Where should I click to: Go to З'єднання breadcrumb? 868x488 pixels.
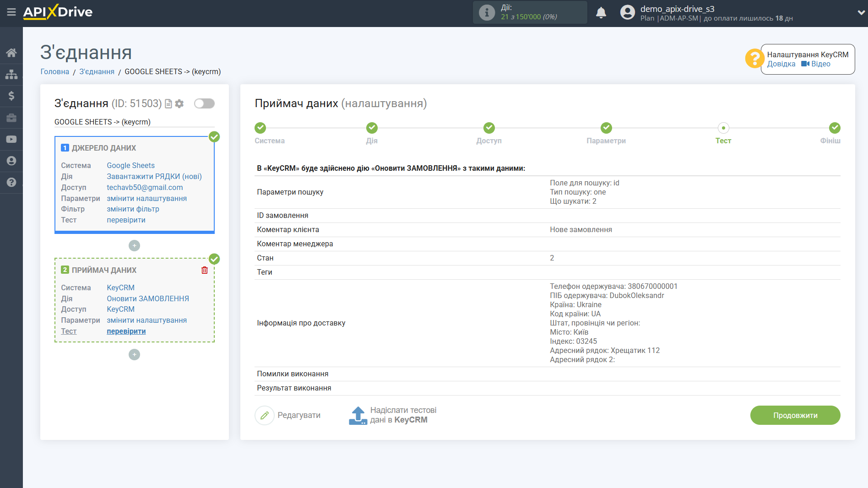[97, 71]
